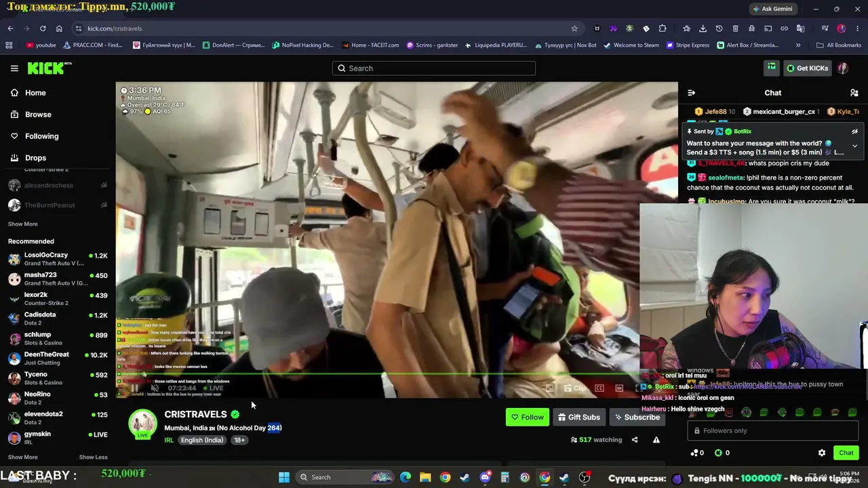Follow the CRISTRAVELS channel

527,418
